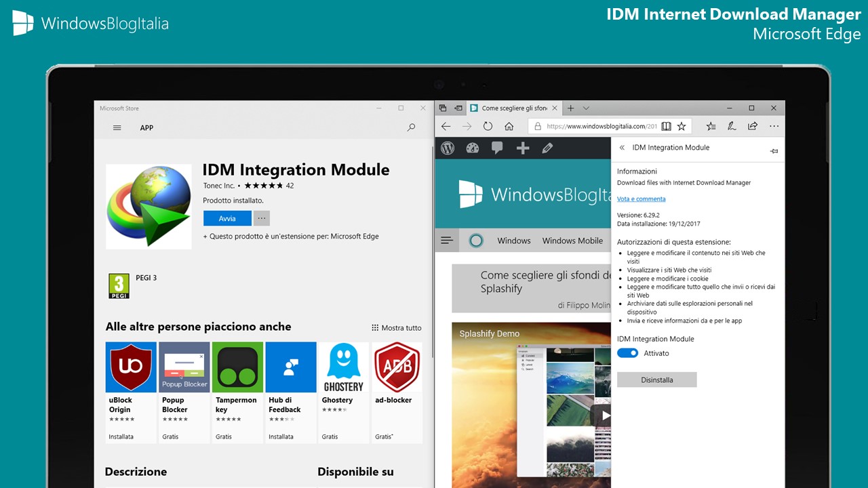Click the PEGI 3 rating badge
The height and width of the screenshot is (488, 868).
tap(119, 286)
